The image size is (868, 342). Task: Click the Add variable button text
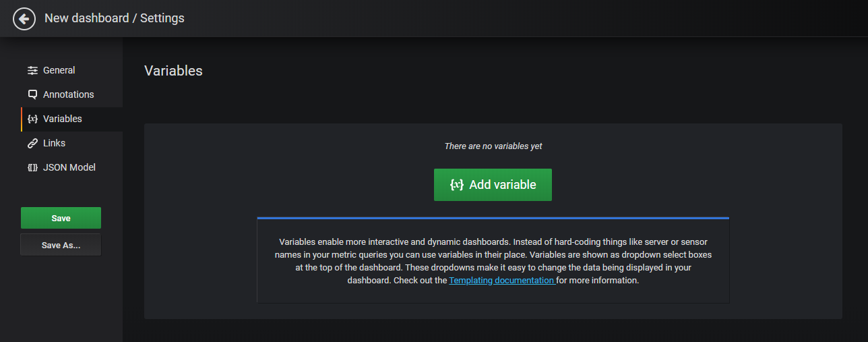[503, 185]
